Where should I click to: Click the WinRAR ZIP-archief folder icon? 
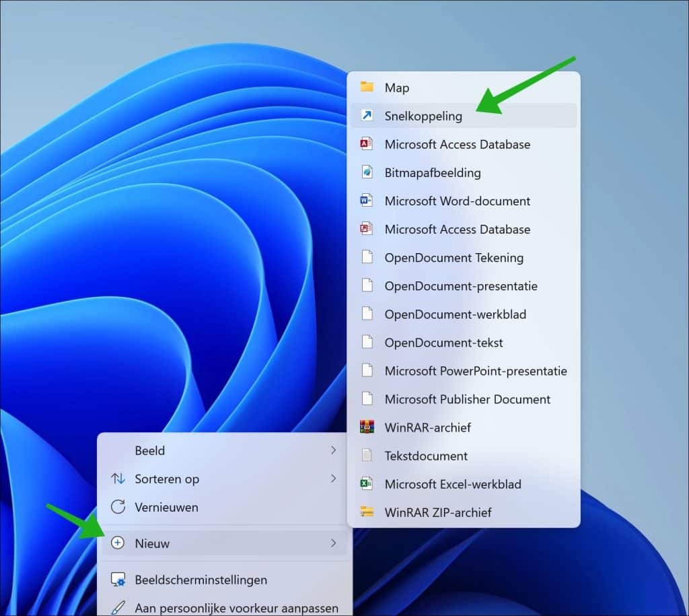pyautogui.click(x=367, y=512)
